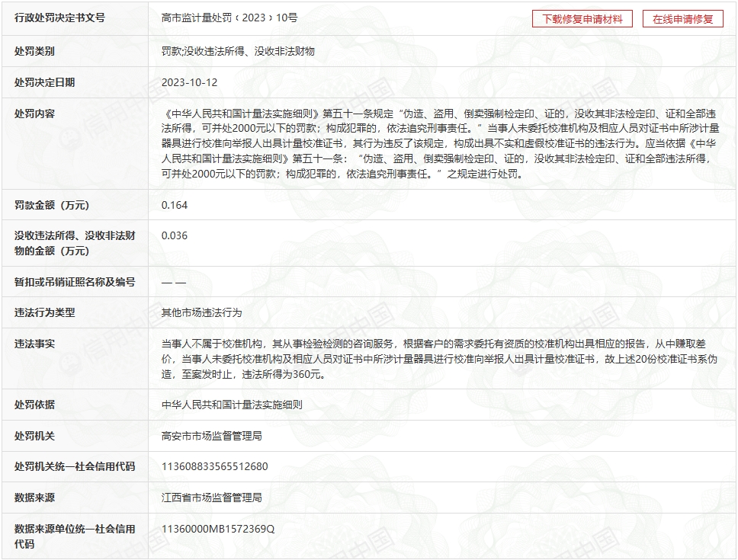Select the fine amount value 0.164

175,205
